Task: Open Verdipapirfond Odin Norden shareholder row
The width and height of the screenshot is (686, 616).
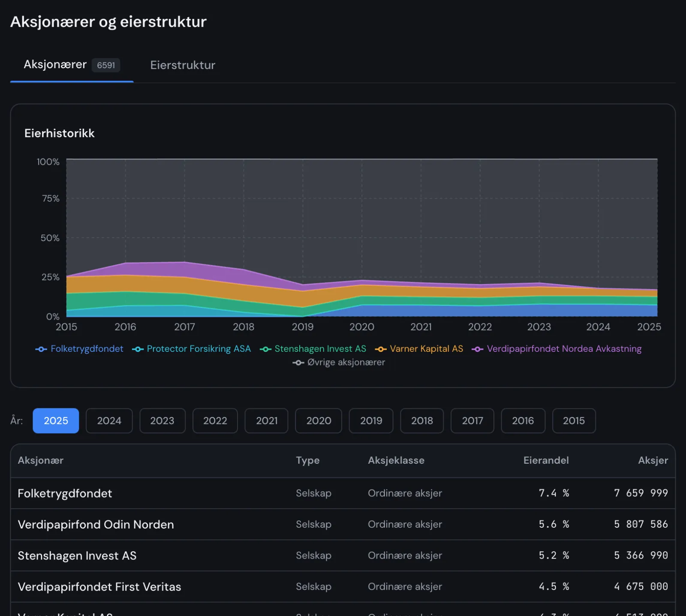Action: pos(343,524)
